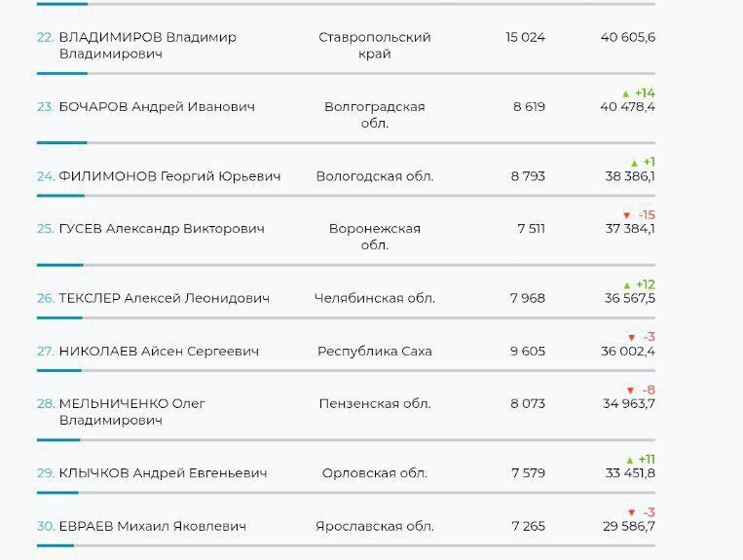Viewport: 743px width, 560px height.
Task: Click green up arrow beside +11 for Клычков
Action: pyautogui.click(x=629, y=460)
